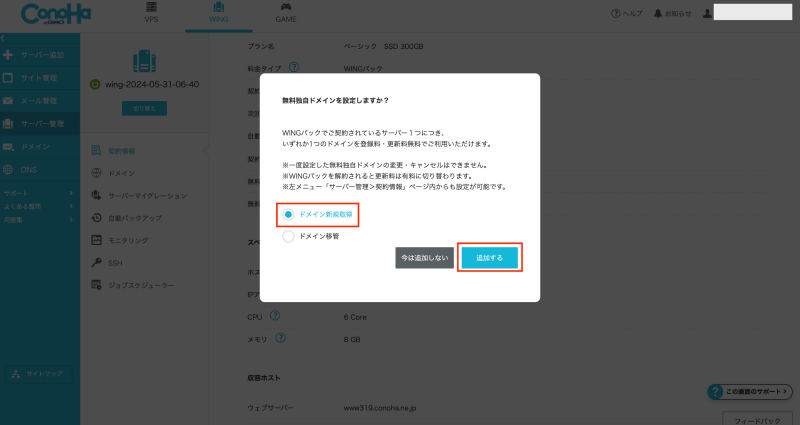Viewport: 800px width, 425px height.
Task: Open メール管理 envelope icon
Action: pos(8,101)
